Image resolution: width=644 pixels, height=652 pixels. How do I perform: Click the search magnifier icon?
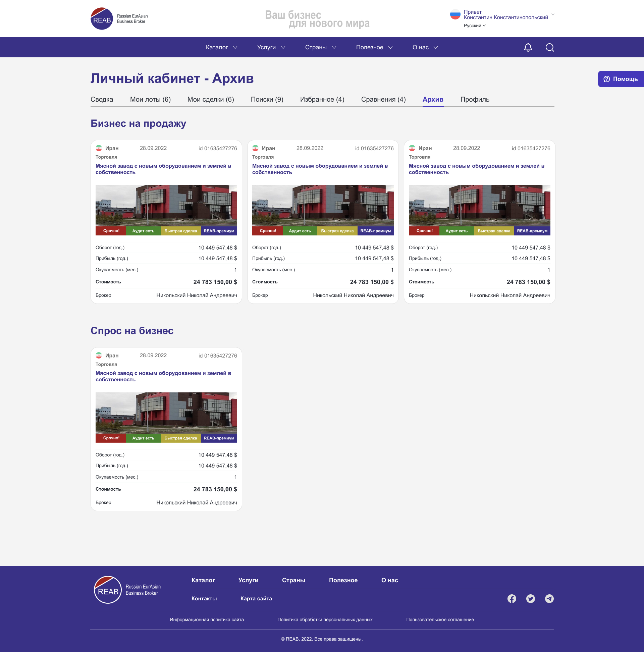tap(549, 47)
